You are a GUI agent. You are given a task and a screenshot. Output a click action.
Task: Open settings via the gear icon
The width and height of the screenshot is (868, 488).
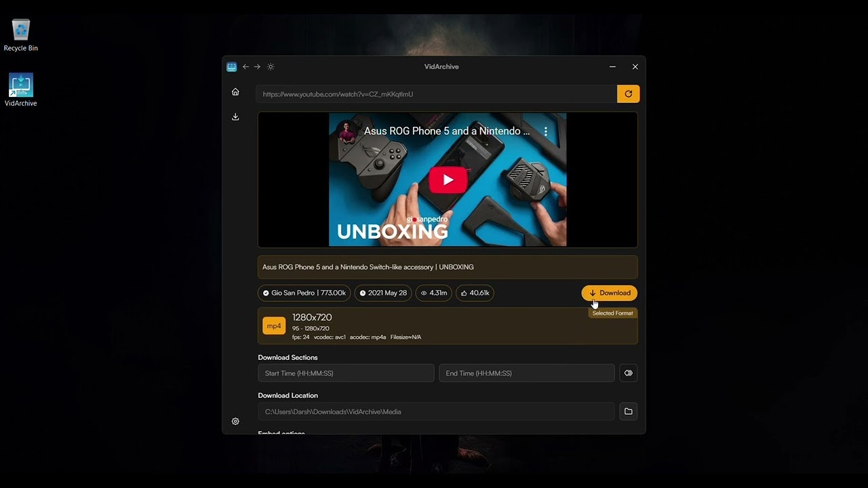[235, 421]
